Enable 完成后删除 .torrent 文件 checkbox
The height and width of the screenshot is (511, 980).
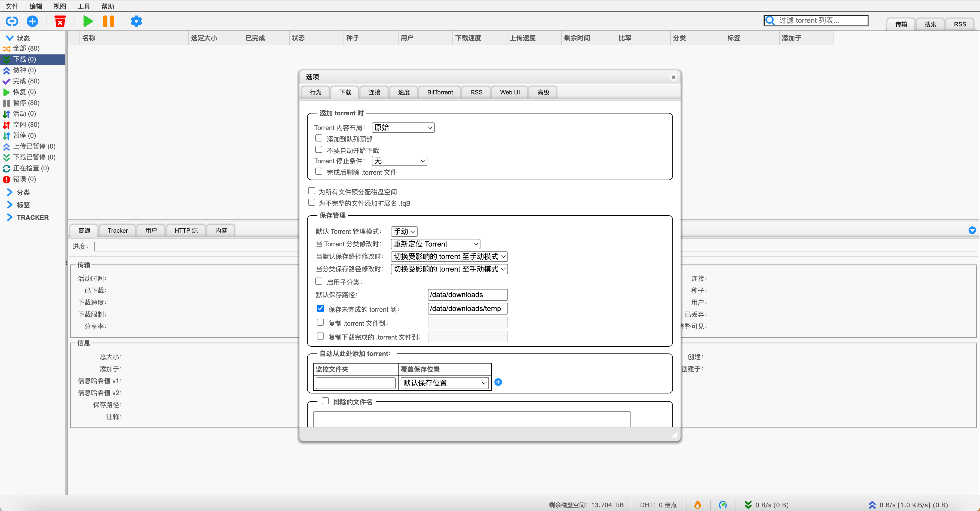tap(319, 171)
